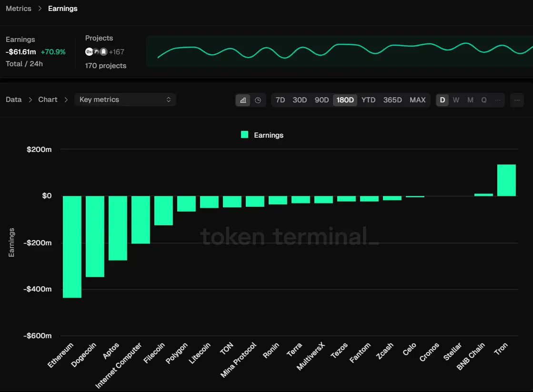Switch to time series clock icon
This screenshot has height=392, width=533.
[258, 100]
